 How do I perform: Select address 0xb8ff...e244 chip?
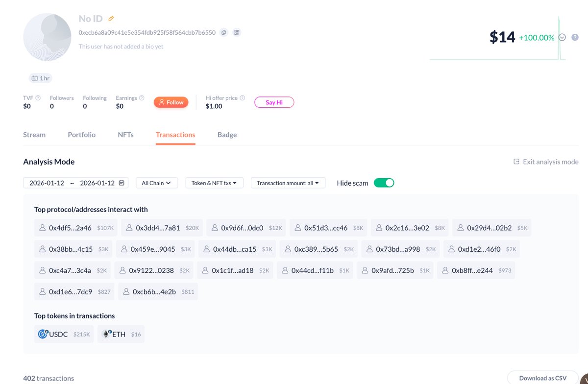click(x=476, y=270)
